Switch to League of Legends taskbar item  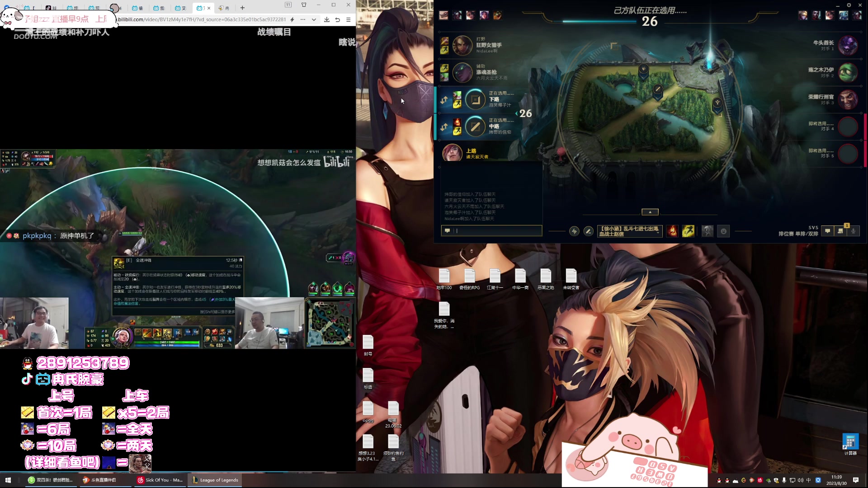coord(215,480)
